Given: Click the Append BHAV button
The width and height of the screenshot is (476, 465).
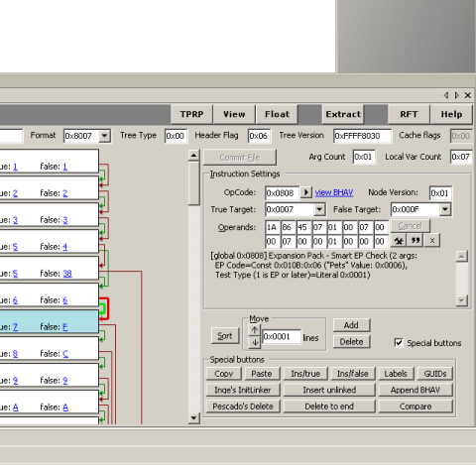Looking at the screenshot, I should (x=416, y=390).
